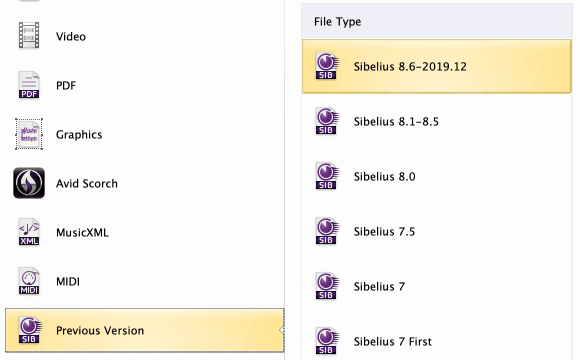Open the MusicXML export label
Viewport: 580px width, 360px height.
pos(82,233)
